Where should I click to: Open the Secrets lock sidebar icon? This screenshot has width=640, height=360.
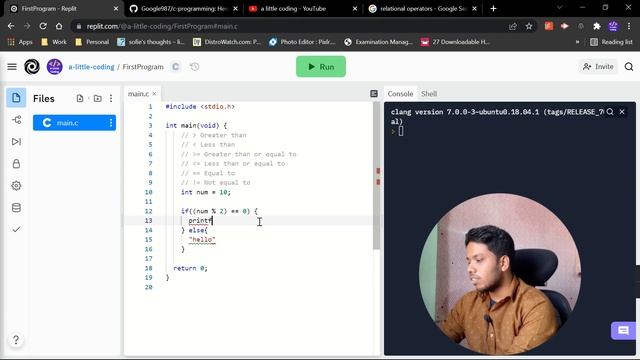pyautogui.click(x=16, y=164)
